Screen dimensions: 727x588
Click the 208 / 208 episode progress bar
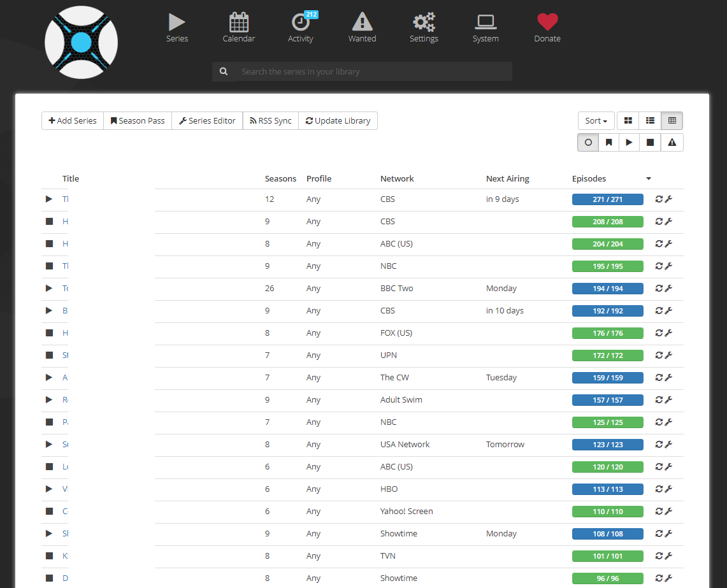pos(607,222)
